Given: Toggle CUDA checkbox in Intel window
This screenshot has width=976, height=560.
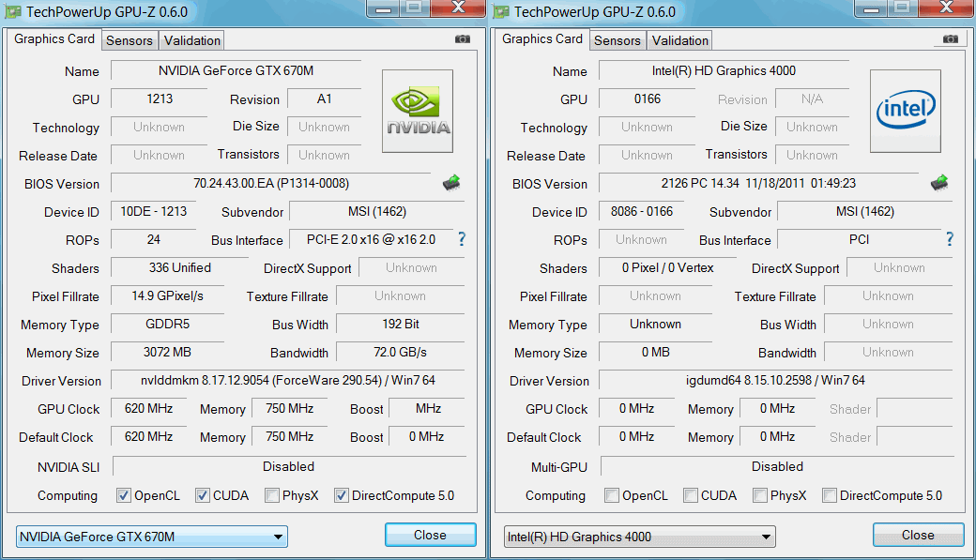Looking at the screenshot, I should (x=691, y=495).
